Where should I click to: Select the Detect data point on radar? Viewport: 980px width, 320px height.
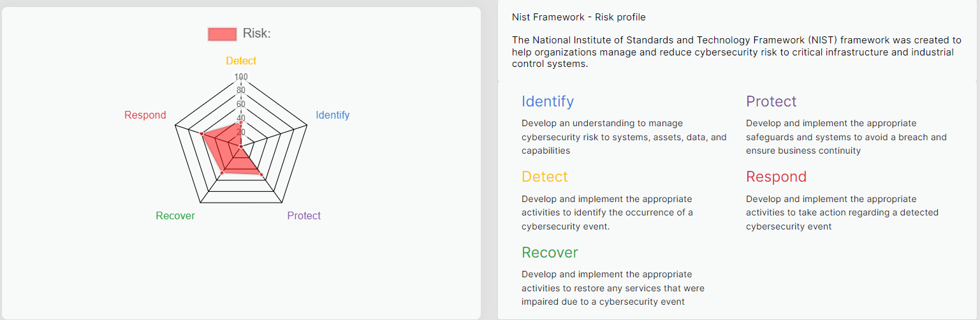click(241, 122)
